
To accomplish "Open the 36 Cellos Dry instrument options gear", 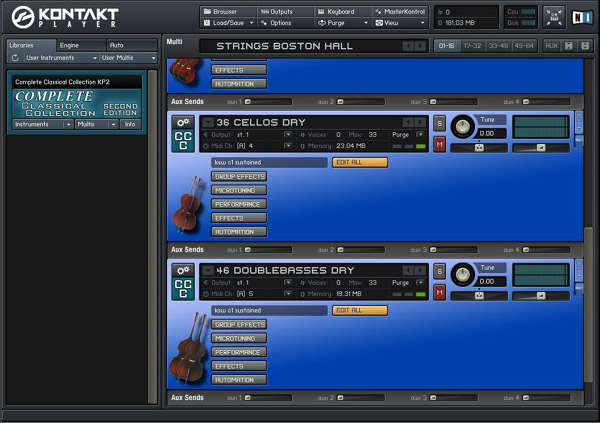I will [183, 122].
